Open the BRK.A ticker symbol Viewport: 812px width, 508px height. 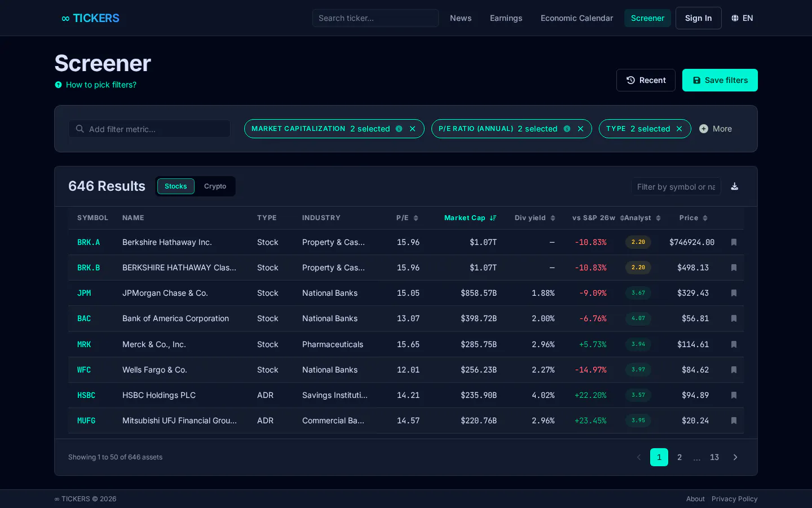click(x=89, y=242)
